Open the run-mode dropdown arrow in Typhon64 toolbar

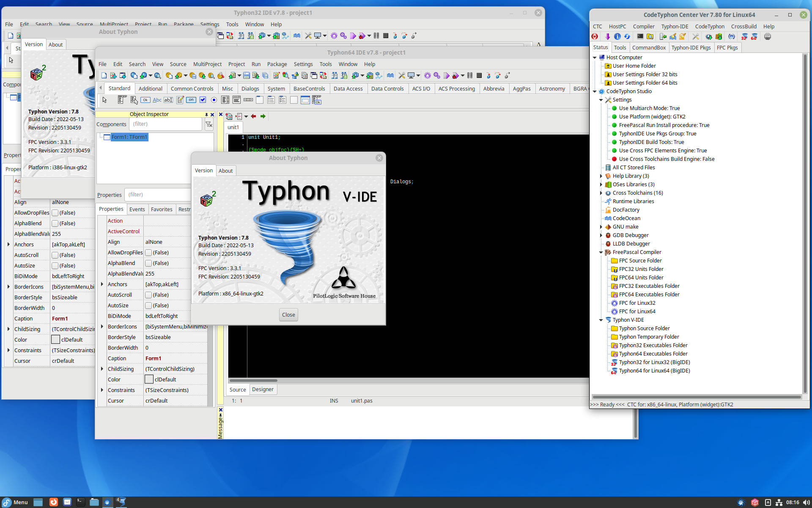point(463,75)
